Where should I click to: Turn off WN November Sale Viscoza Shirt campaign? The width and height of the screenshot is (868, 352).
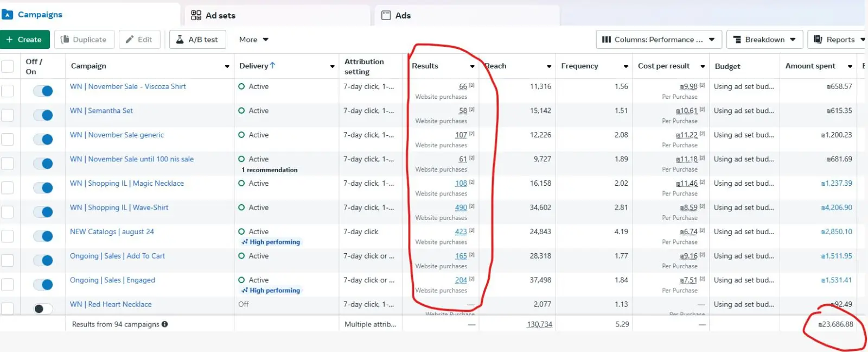click(x=43, y=91)
